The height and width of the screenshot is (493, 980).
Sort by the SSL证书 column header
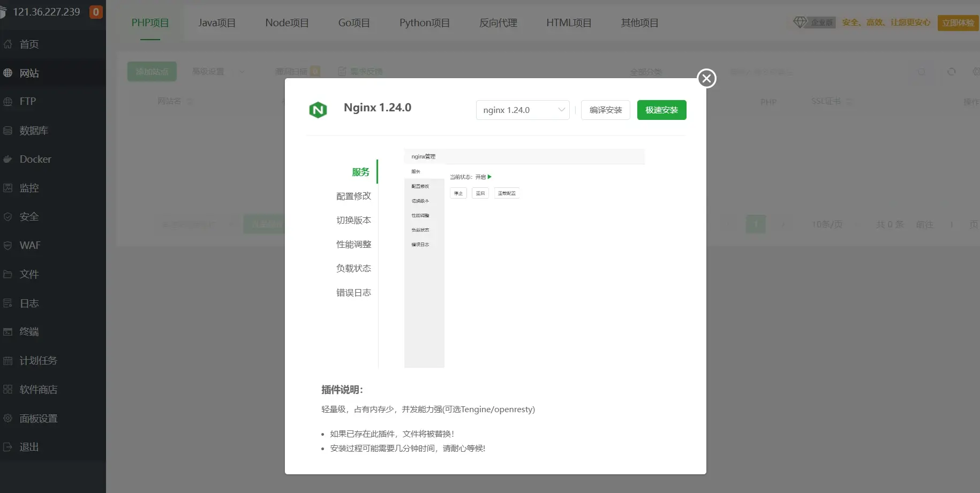pyautogui.click(x=831, y=101)
